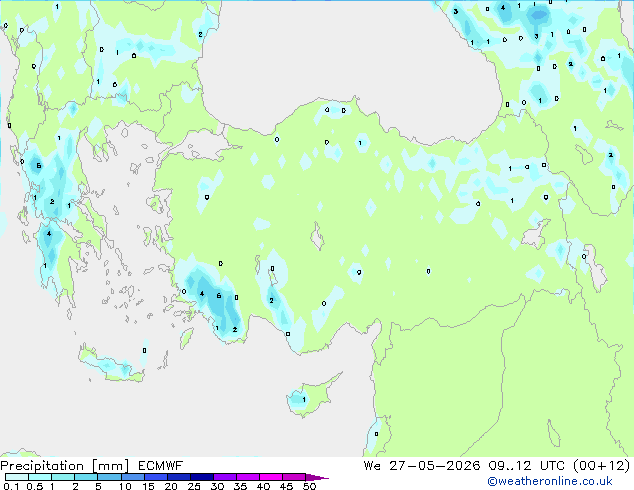Viewport: 634px width, 490px height.
Task: Select the 2–5 mm legend color swatch
Action: (86, 477)
